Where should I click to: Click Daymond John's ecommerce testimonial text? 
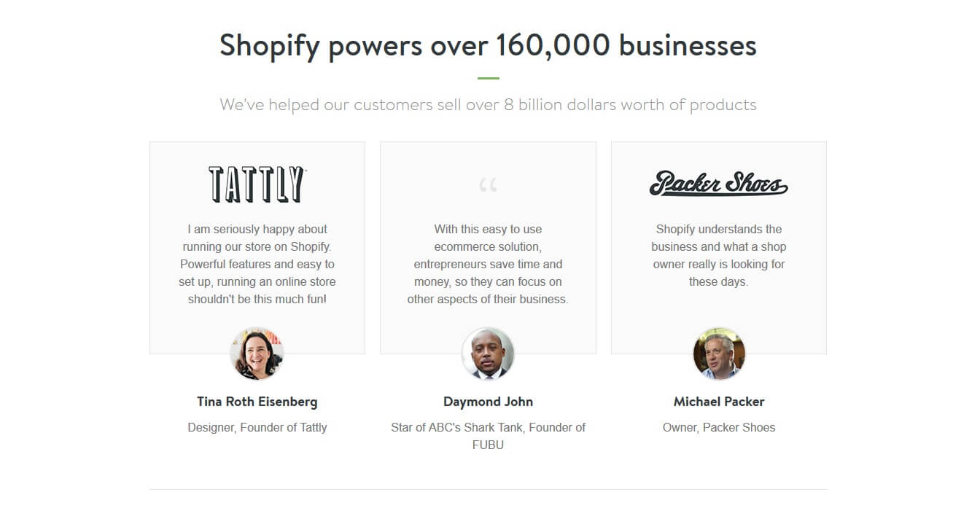pos(488,264)
